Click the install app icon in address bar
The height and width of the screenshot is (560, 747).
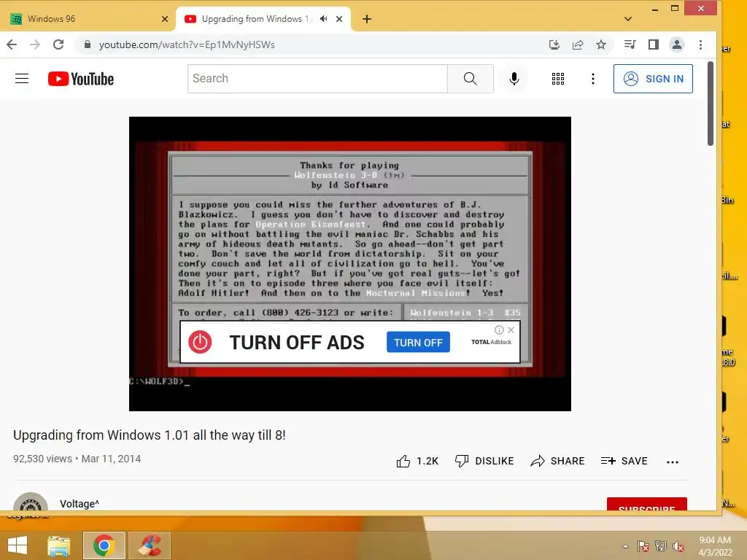[x=554, y=44]
